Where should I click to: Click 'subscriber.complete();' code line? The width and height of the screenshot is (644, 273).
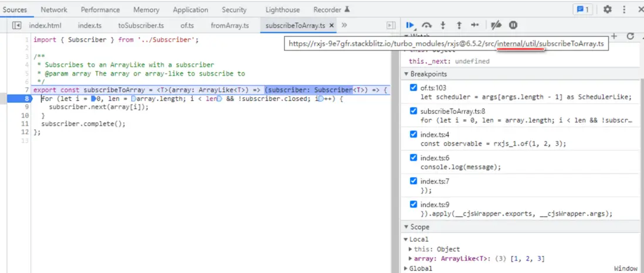(x=83, y=124)
